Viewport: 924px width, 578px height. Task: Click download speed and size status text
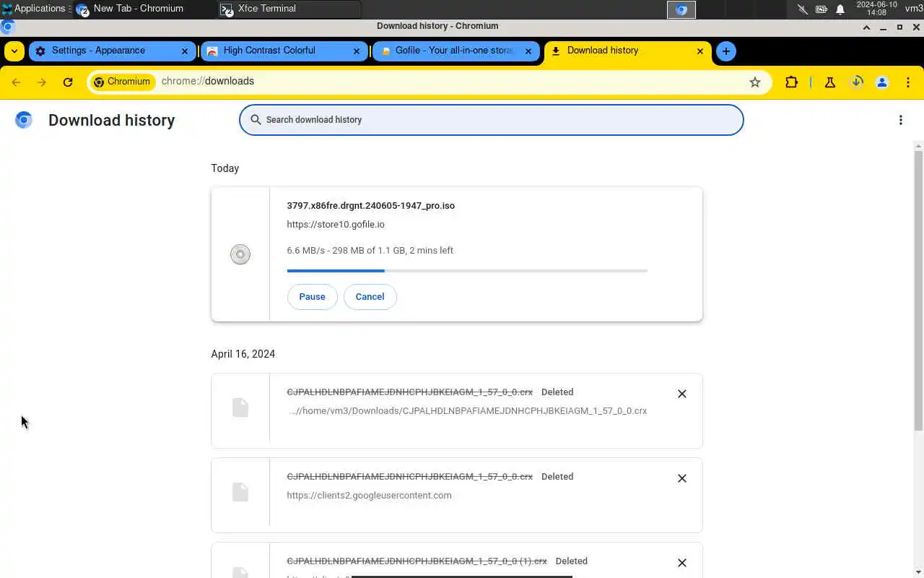pyautogui.click(x=370, y=251)
